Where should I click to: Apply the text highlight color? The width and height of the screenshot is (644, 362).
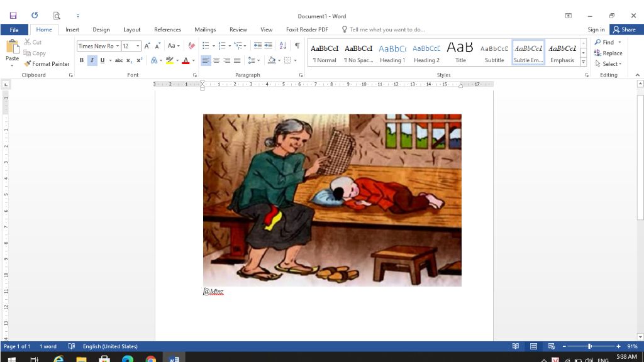(170, 60)
